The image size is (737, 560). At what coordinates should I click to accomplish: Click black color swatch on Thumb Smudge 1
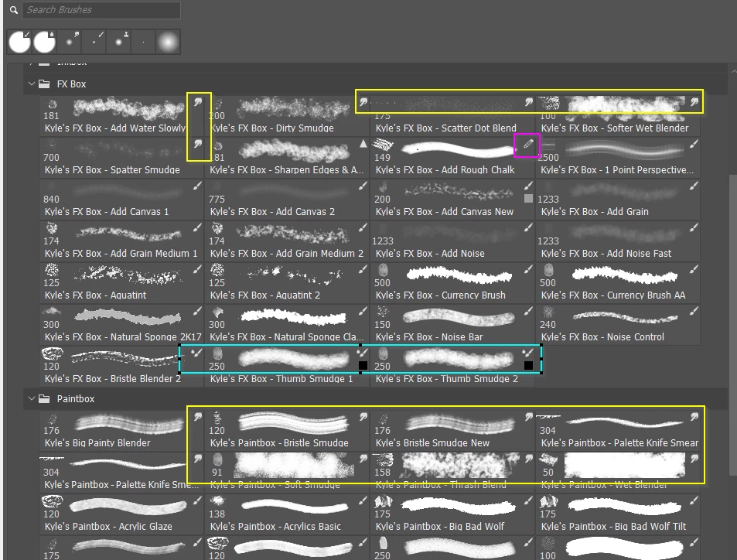point(363,366)
